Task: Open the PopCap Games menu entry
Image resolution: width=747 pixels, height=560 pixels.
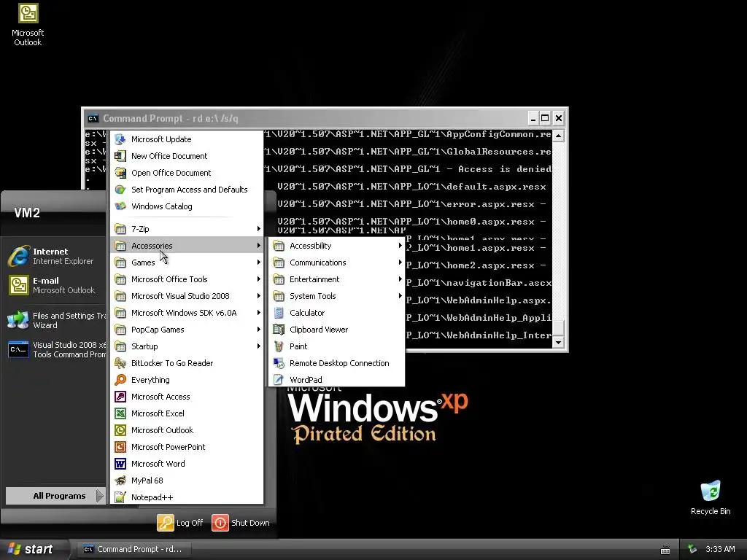Action: (187, 330)
